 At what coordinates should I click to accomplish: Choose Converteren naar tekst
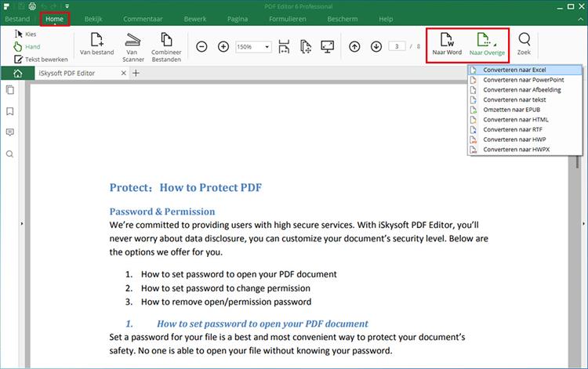[x=525, y=99]
